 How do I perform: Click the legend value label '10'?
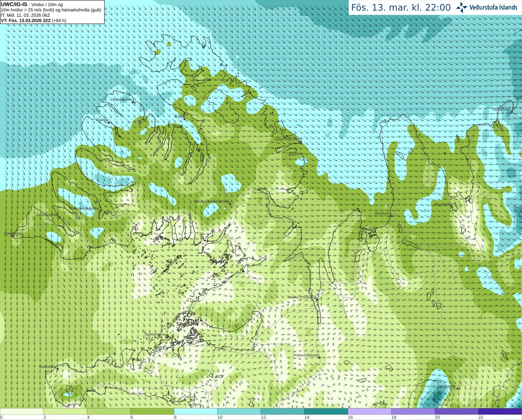point(220,417)
